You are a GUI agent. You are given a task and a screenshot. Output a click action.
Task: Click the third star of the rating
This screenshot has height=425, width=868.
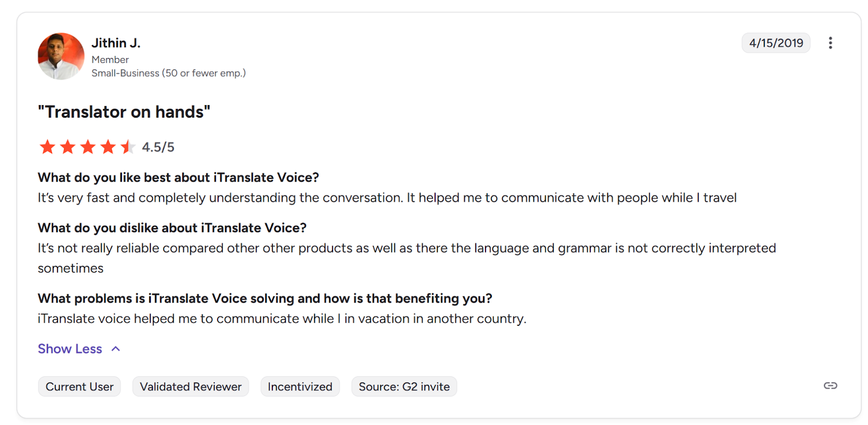[x=87, y=146]
